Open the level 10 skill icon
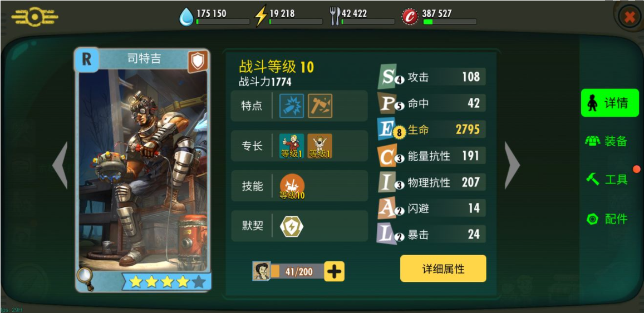 click(x=292, y=186)
